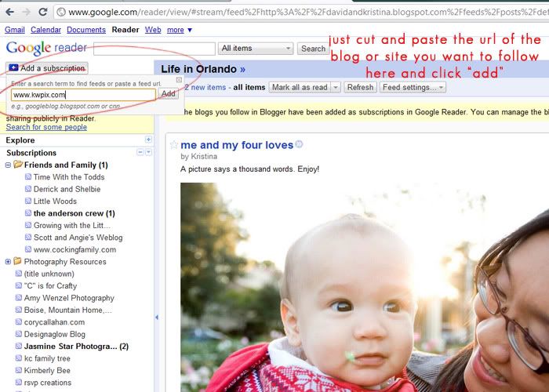Collapse Subscriptions with the minus icon
This screenshot has width=549, height=392.
click(140, 152)
